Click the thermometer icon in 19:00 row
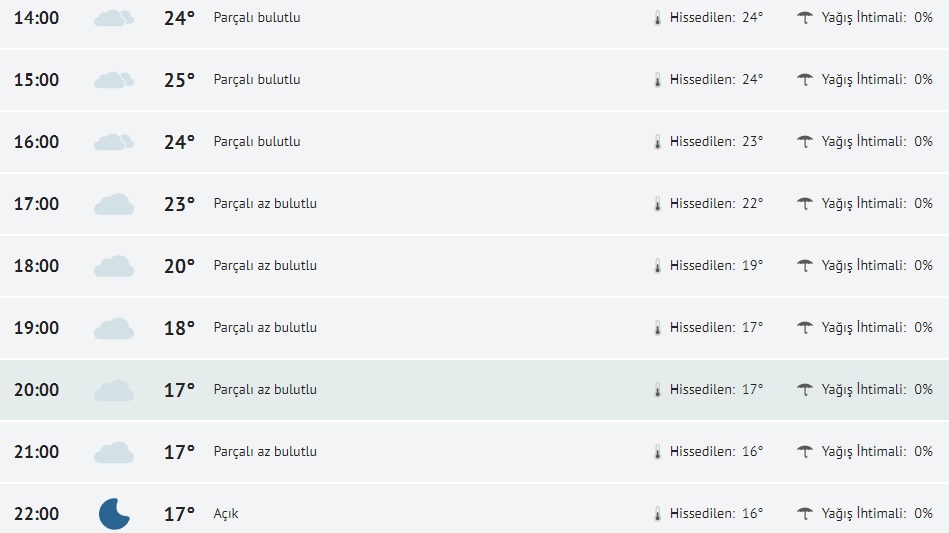This screenshot has height=533, width=949. 658,328
